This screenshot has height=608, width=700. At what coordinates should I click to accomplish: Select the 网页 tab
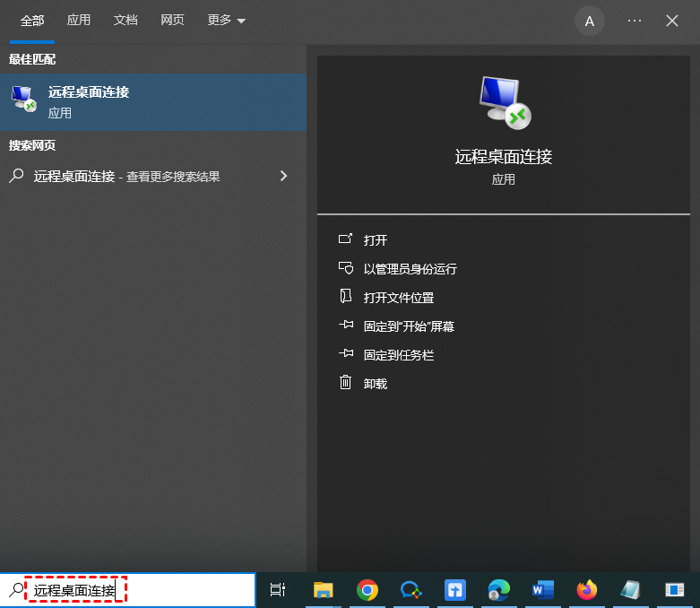coord(173,21)
